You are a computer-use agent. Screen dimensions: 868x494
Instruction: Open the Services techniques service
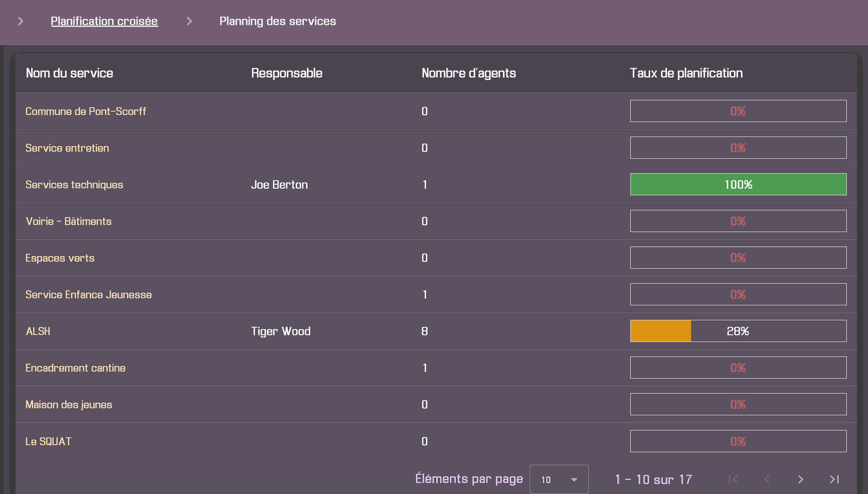point(74,185)
